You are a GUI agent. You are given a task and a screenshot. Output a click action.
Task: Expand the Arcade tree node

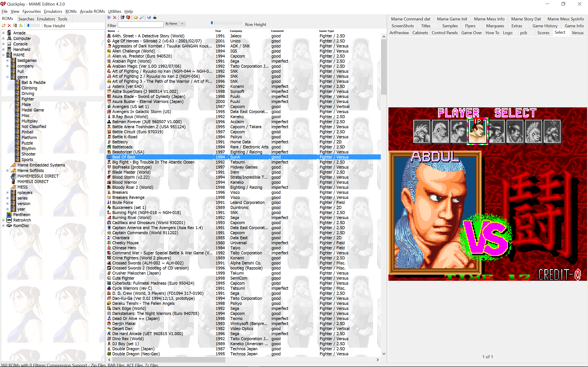pyautogui.click(x=3, y=33)
